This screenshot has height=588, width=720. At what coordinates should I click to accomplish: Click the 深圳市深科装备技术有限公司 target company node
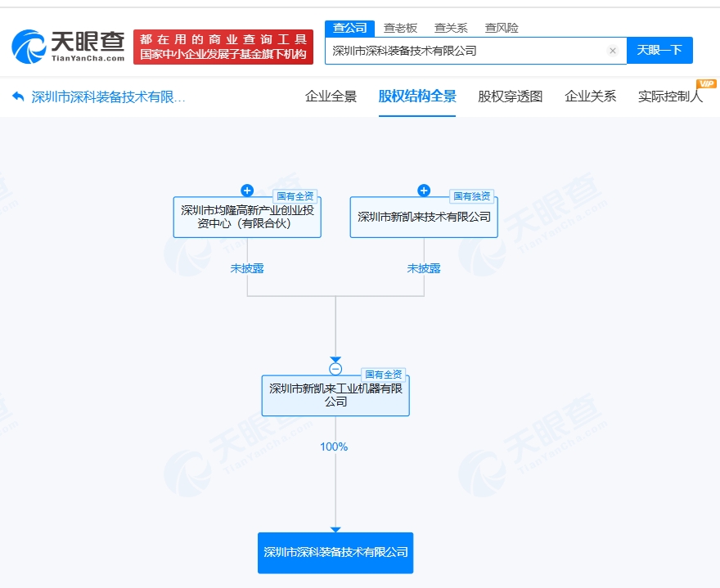tap(335, 552)
